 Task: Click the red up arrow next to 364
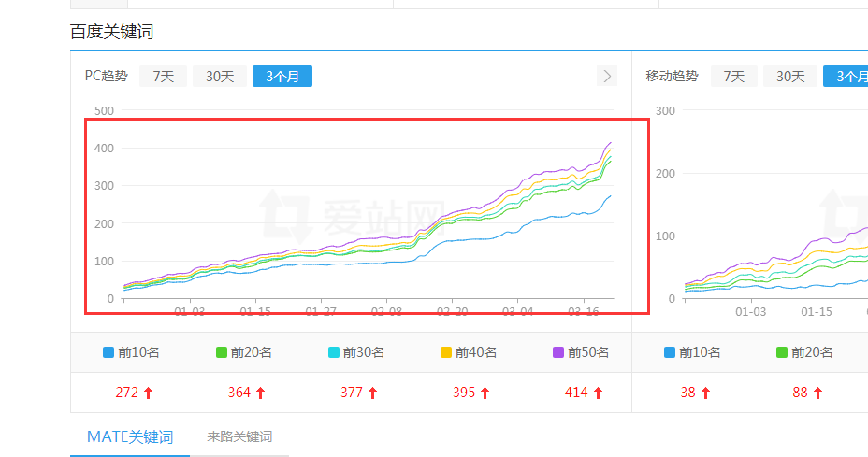point(260,393)
